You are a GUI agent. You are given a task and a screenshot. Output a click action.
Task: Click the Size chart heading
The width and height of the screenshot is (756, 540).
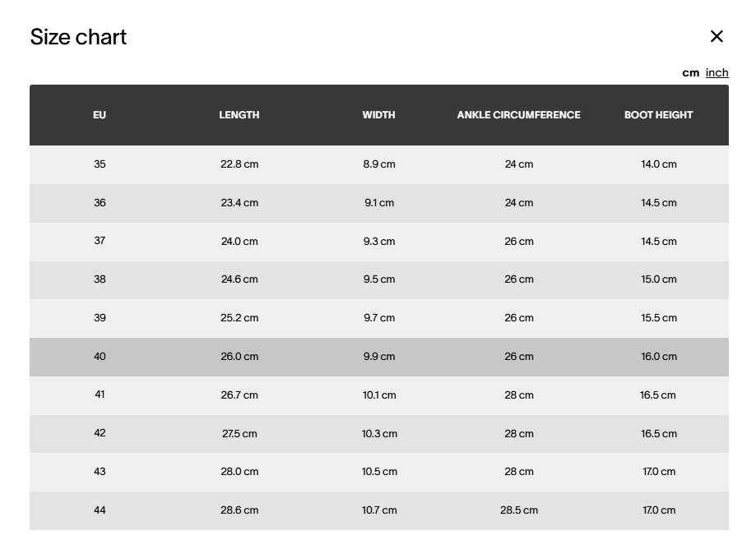78,37
